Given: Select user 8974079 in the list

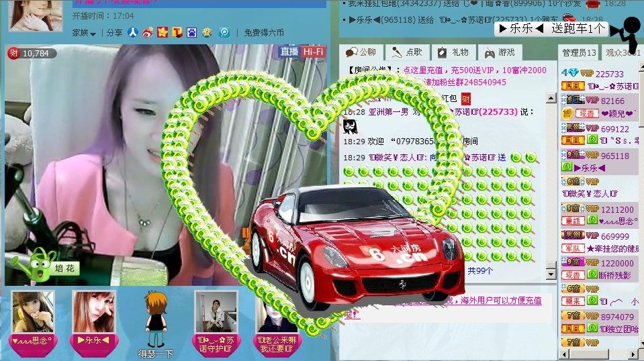Looking at the screenshot, I should tap(617, 317).
